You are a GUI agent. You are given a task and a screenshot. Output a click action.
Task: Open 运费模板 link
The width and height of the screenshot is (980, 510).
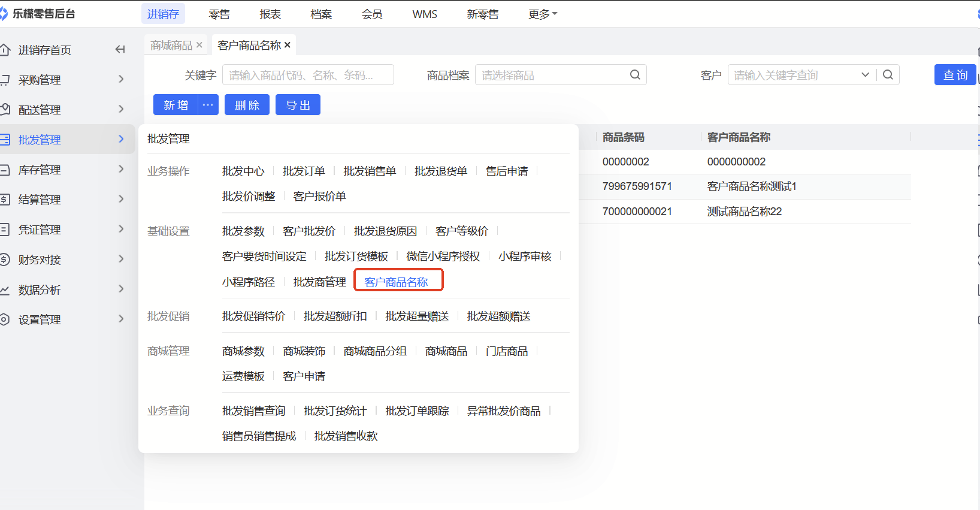[x=243, y=376]
